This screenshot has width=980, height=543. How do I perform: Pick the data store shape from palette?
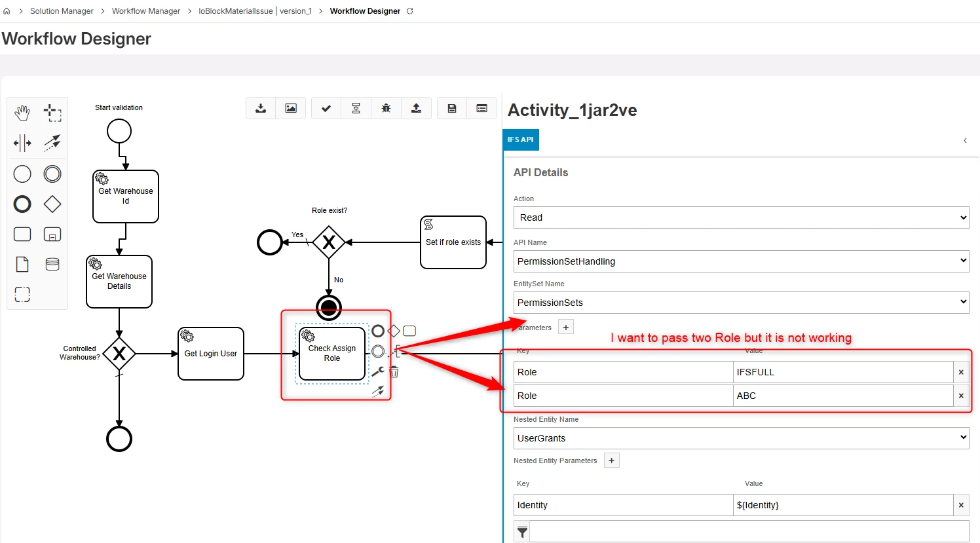click(52, 264)
